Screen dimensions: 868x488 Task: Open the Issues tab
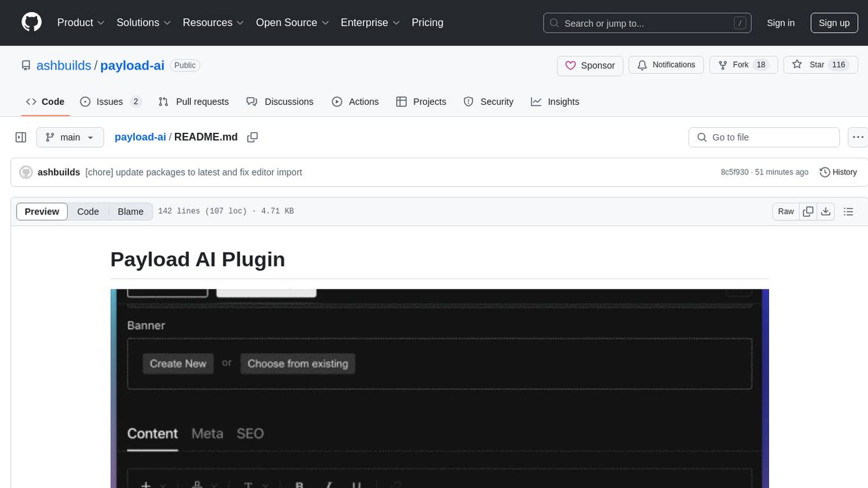tap(110, 102)
